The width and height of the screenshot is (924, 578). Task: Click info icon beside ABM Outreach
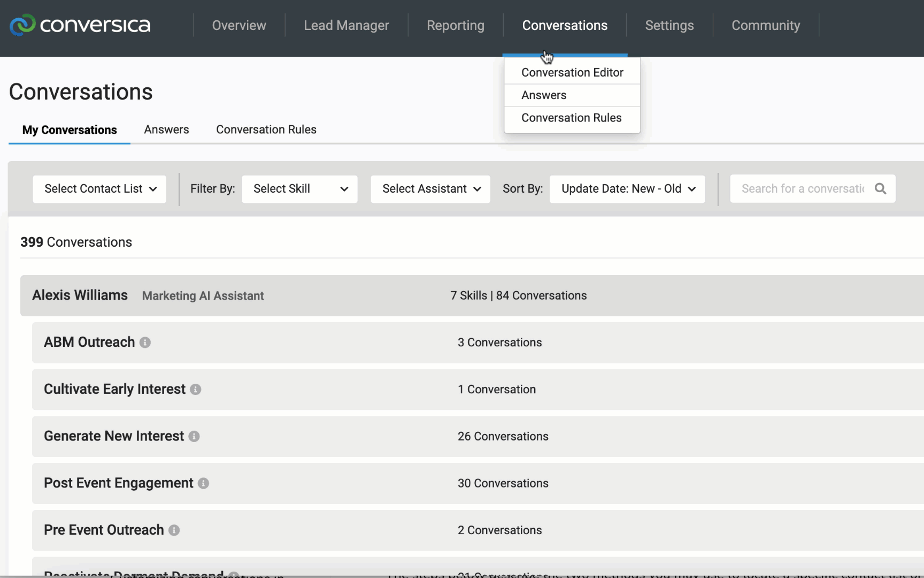coord(145,343)
